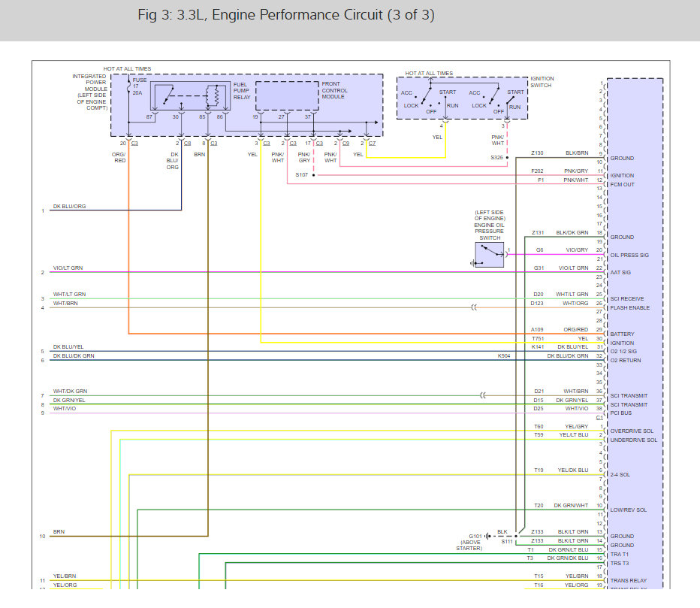700x608 pixels.
Task: Click circuit code K141
Action: click(x=538, y=346)
